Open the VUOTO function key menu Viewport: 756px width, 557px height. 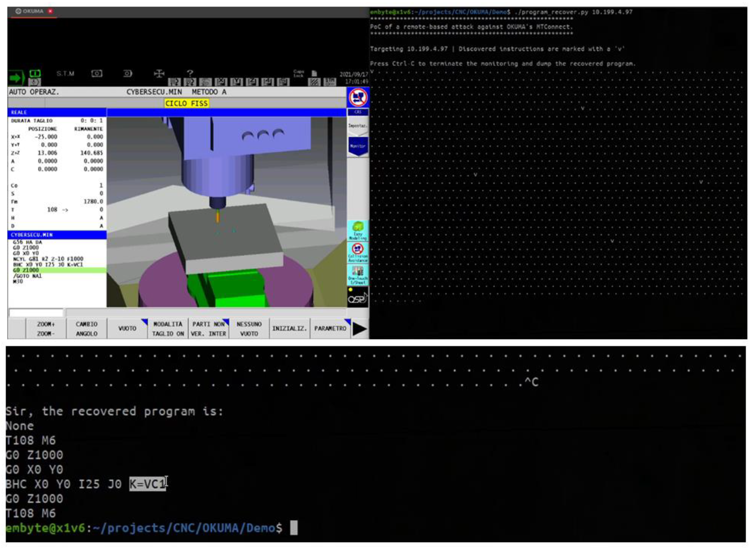pos(127,329)
